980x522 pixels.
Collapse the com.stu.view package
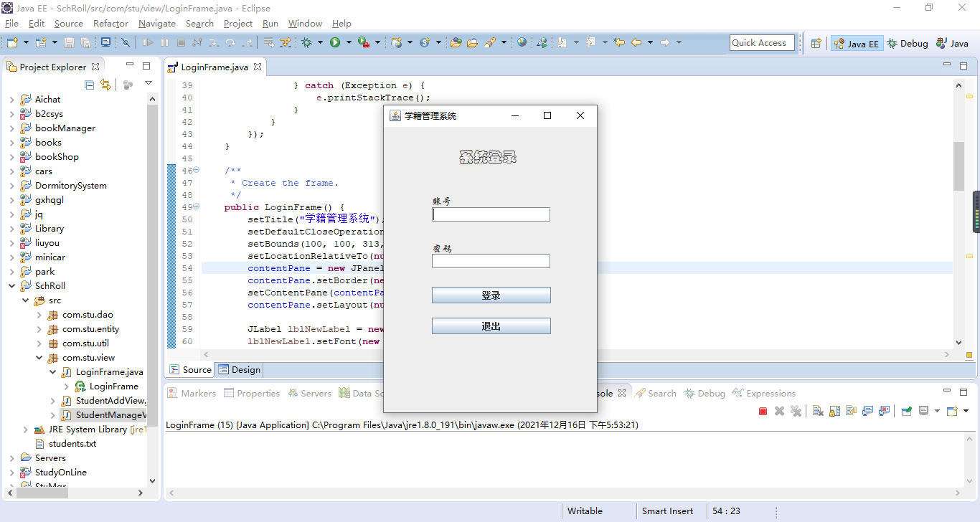pyautogui.click(x=39, y=357)
